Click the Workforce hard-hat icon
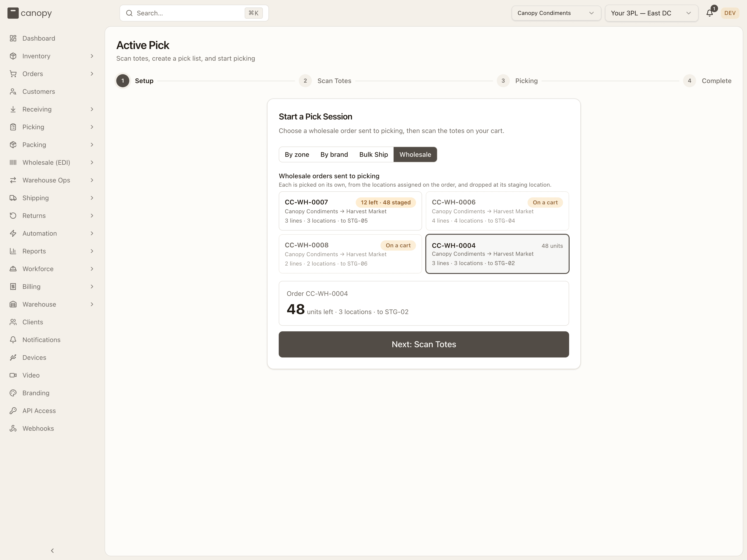The width and height of the screenshot is (747, 560). [13, 269]
